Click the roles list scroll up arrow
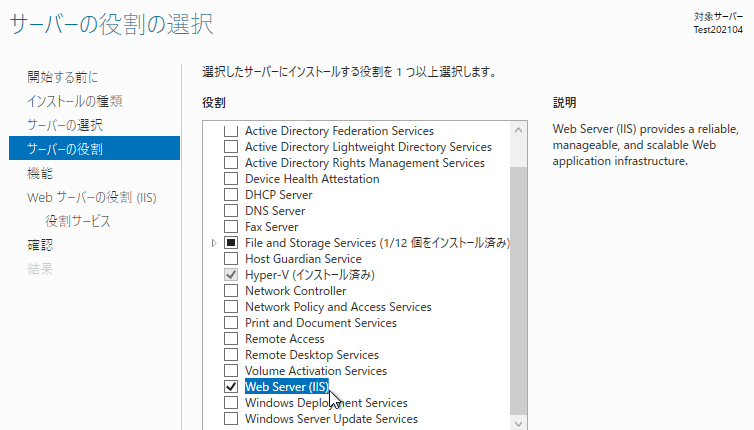The width and height of the screenshot is (754, 430). coord(518,130)
